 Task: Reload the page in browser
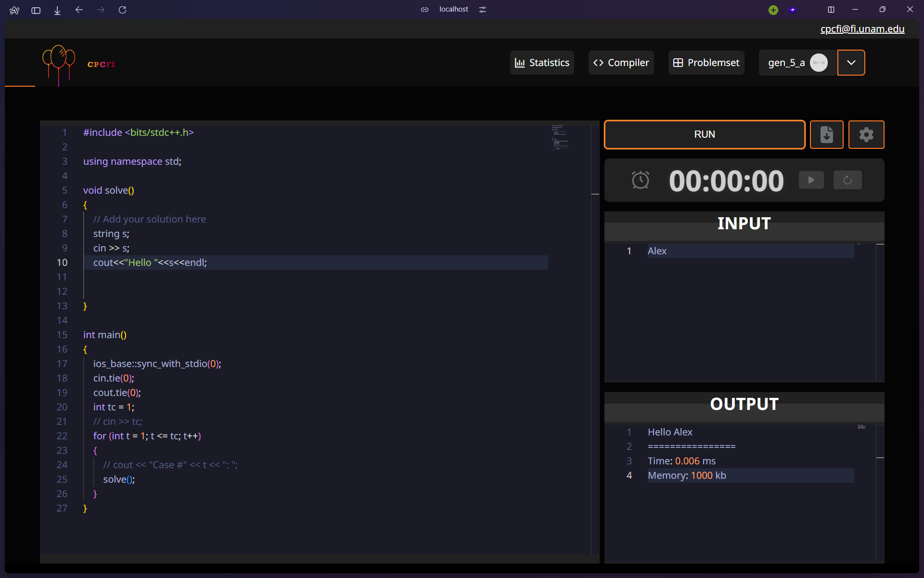pyautogui.click(x=122, y=10)
